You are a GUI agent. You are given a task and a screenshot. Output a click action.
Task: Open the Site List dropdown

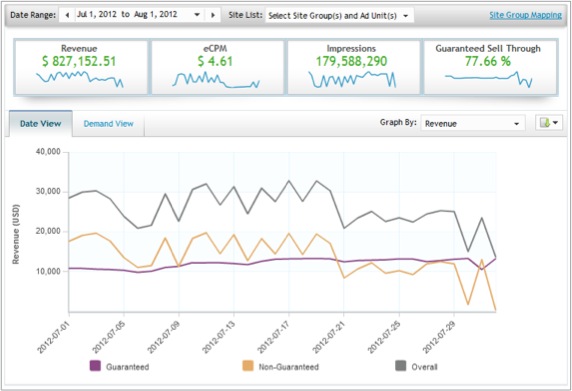339,16
